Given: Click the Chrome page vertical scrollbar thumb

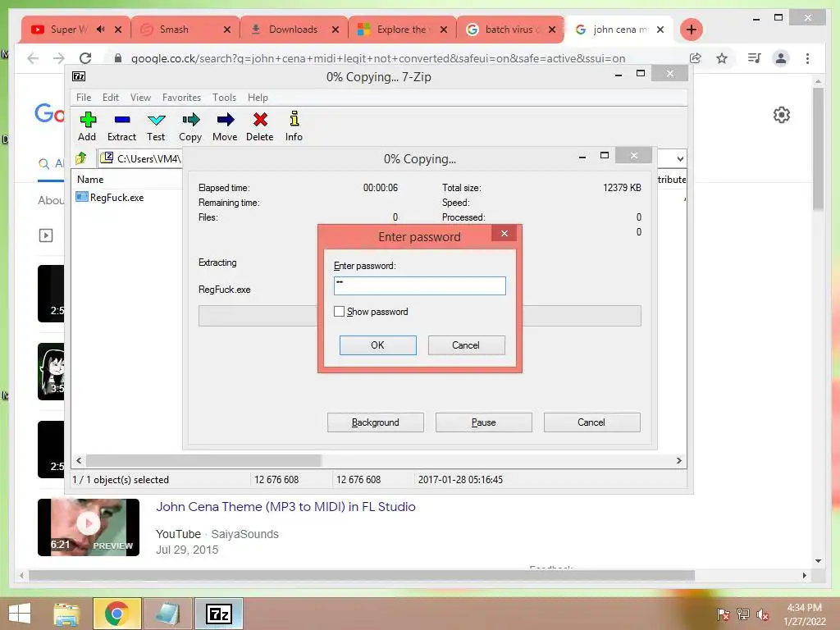Looking at the screenshot, I should [x=818, y=148].
